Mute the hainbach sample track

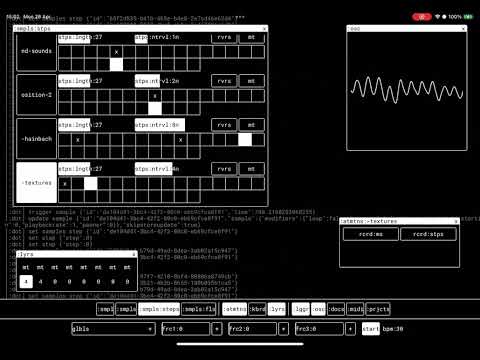point(252,125)
